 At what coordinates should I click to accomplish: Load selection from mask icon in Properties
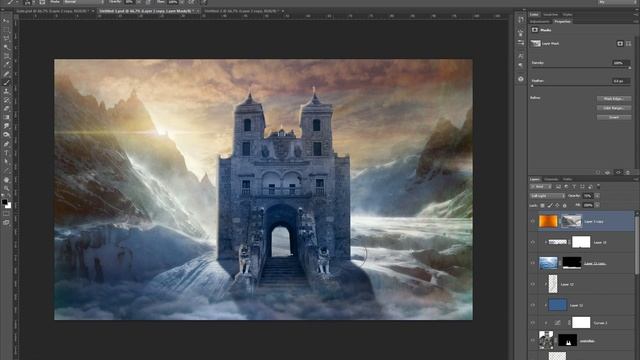pyautogui.click(x=598, y=173)
